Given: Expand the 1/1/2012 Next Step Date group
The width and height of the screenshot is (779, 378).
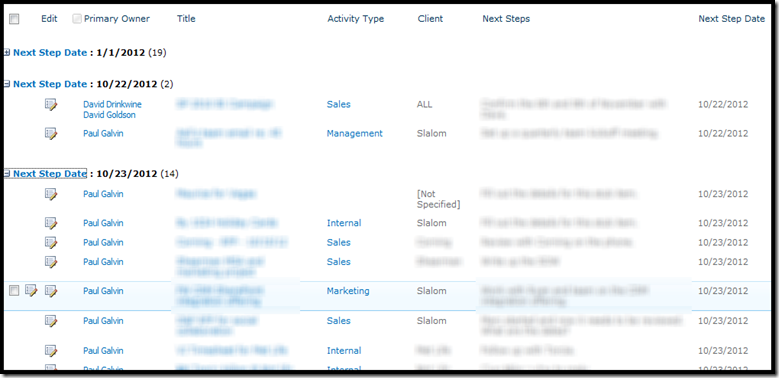Looking at the screenshot, I should coord(7,52).
